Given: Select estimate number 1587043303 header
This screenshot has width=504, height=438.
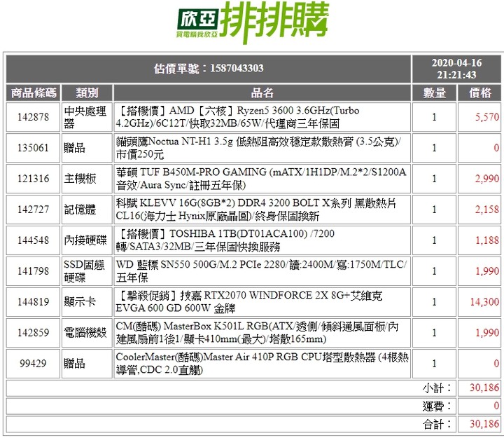Looking at the screenshot, I should point(209,69).
